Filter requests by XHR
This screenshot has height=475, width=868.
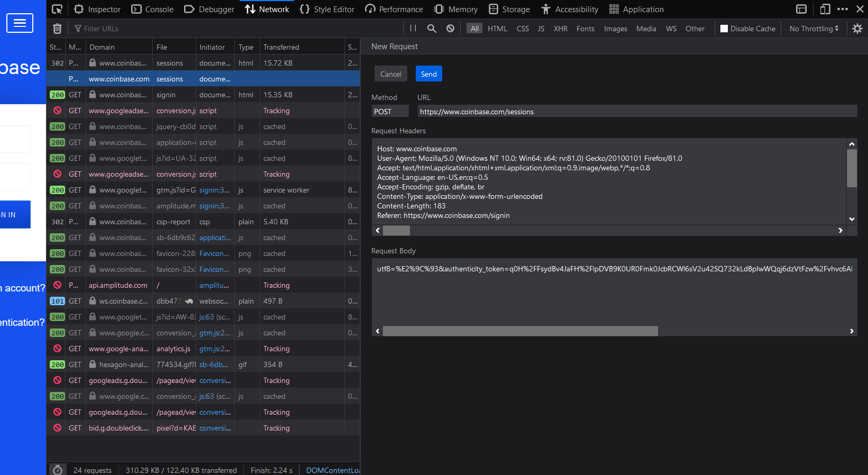[x=561, y=29]
